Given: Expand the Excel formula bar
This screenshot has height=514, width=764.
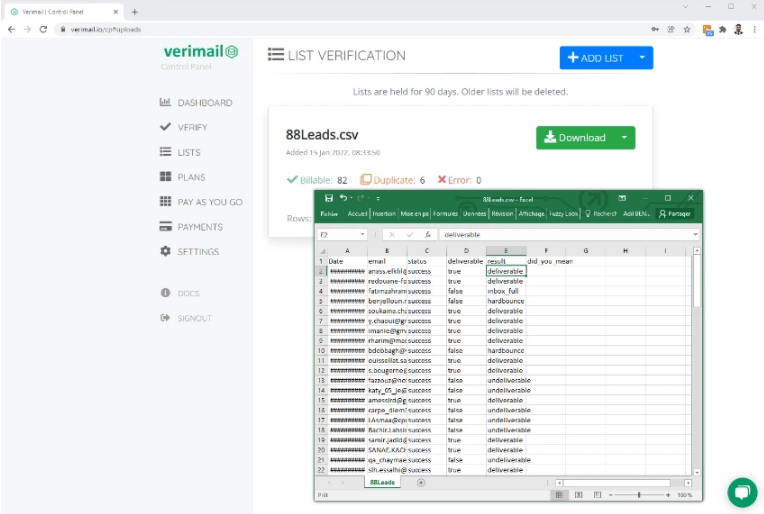Looking at the screenshot, I should (695, 234).
